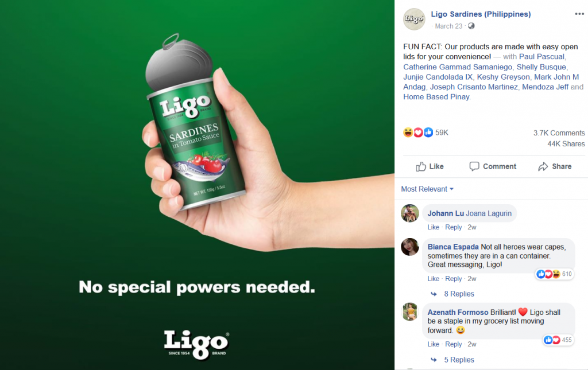Open the Ligo sardines ad image

197,185
